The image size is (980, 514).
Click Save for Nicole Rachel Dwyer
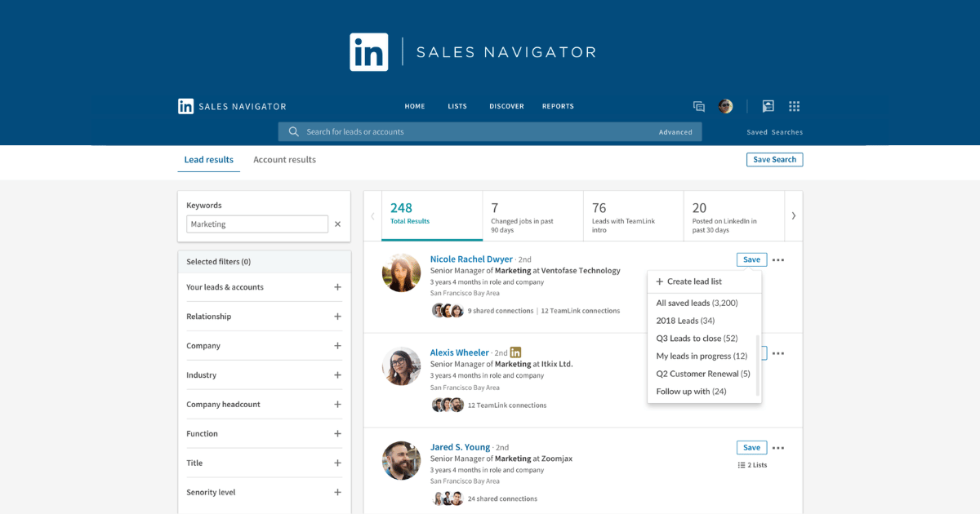[751, 259]
